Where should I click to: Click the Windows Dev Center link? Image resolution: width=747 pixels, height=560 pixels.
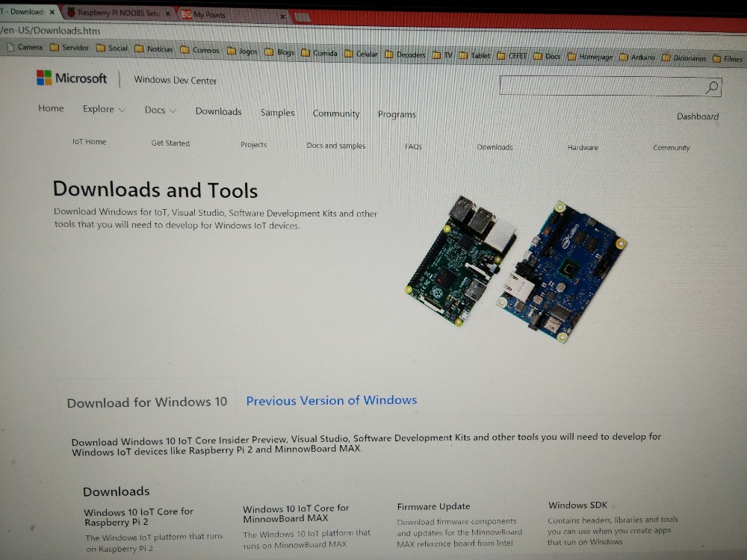[176, 80]
